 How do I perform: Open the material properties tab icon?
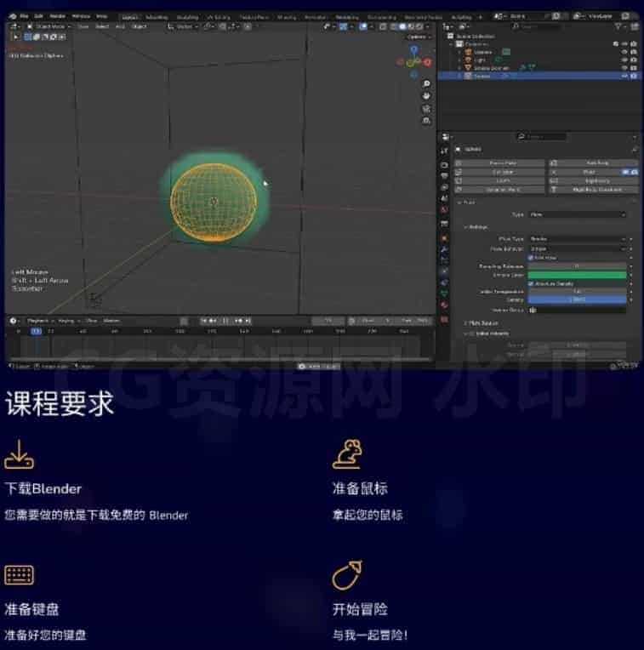(x=444, y=305)
